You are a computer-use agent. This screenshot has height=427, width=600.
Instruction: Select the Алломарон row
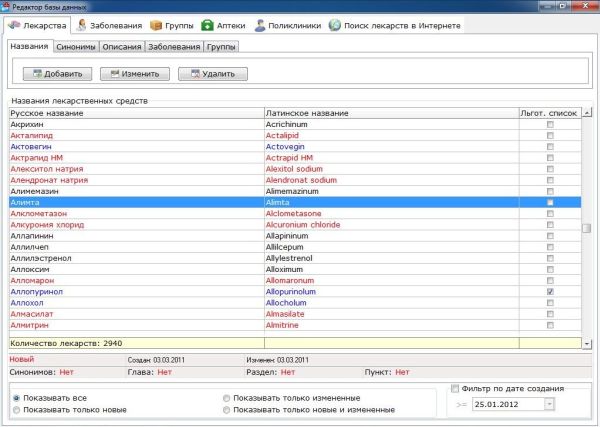tap(295, 280)
